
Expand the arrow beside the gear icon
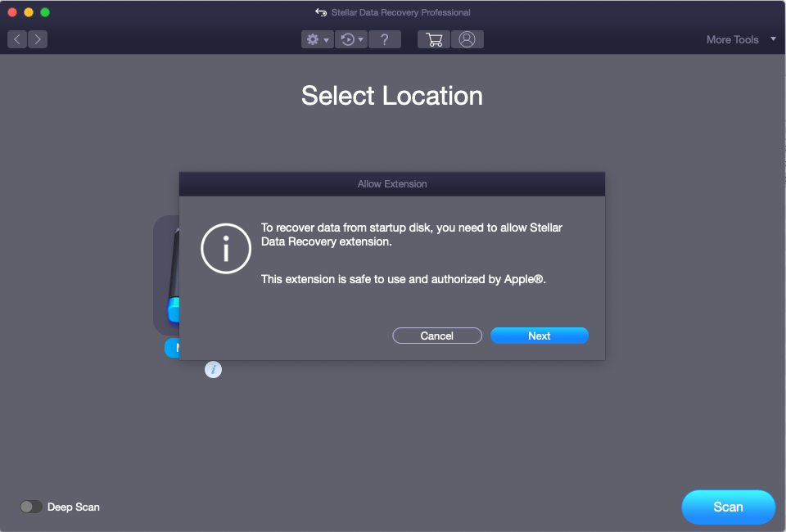click(327, 40)
